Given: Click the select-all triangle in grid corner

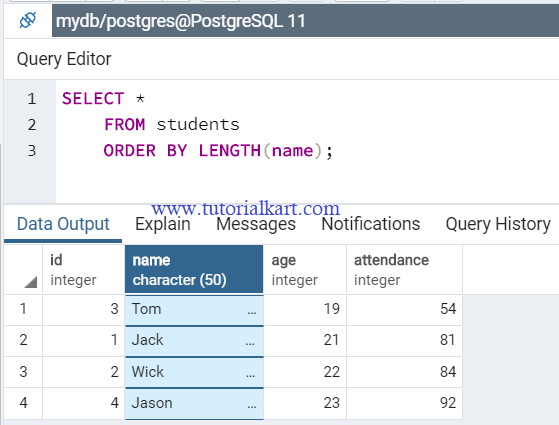Looking at the screenshot, I should pos(31,282).
